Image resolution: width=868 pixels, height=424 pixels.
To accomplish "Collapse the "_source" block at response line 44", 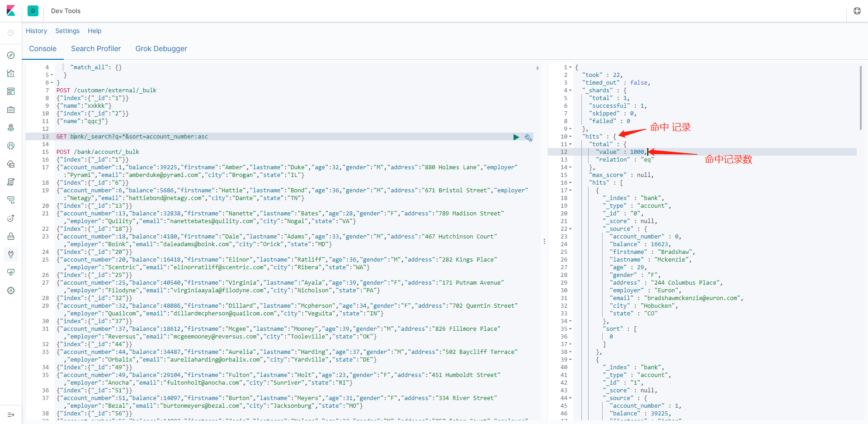I will click(571, 398).
